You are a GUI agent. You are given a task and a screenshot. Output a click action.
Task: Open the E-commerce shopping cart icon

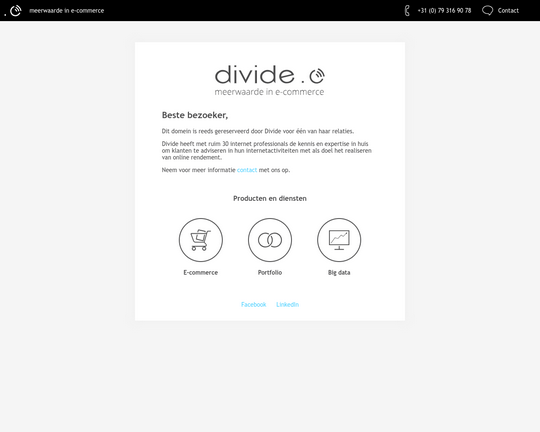(x=201, y=240)
